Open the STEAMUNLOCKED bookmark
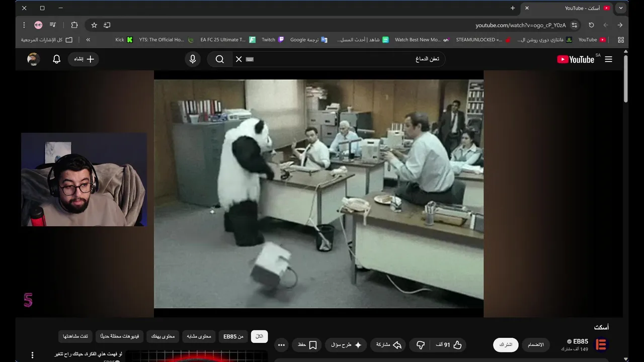Image resolution: width=644 pixels, height=362 pixels. [484, 40]
